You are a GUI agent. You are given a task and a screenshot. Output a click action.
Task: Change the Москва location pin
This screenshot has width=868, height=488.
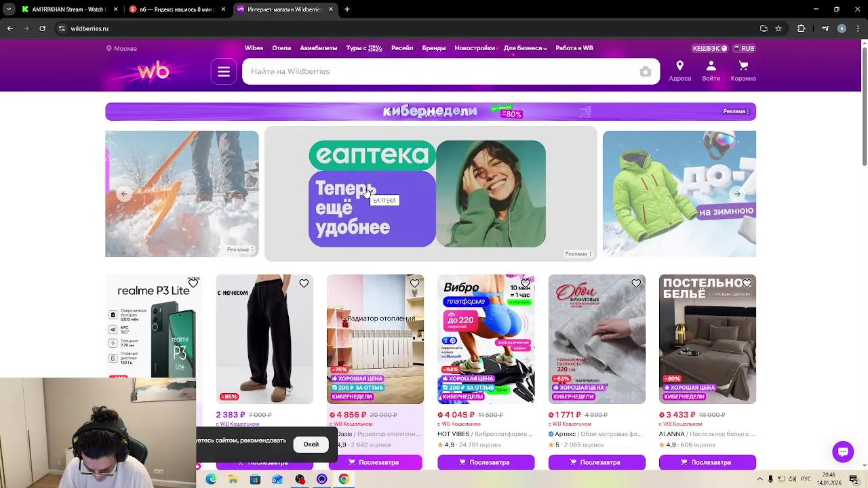pos(121,48)
